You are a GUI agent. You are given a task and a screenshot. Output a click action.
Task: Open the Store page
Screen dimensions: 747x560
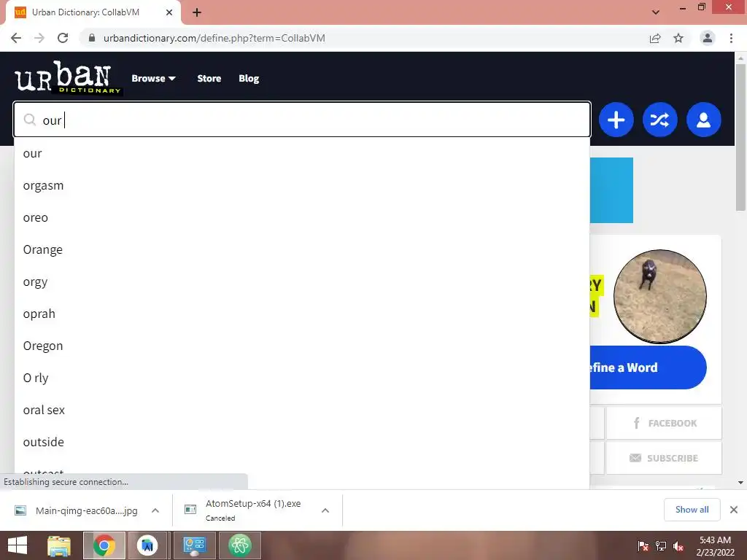[x=209, y=79]
